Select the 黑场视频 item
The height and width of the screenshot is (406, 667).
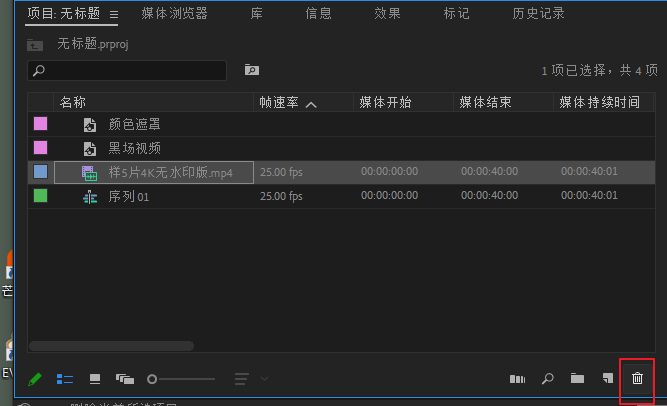pyautogui.click(x=134, y=148)
